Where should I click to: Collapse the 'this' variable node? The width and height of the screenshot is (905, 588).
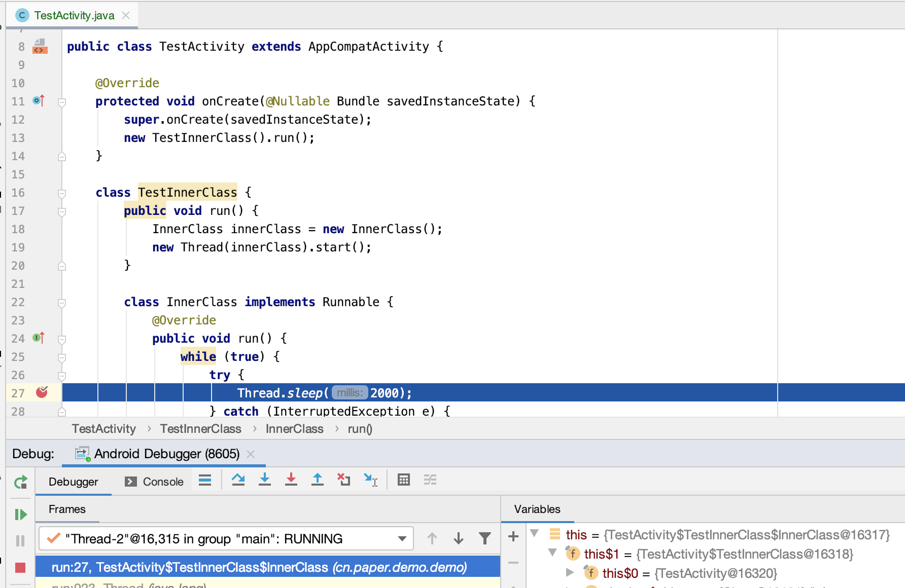coord(534,533)
